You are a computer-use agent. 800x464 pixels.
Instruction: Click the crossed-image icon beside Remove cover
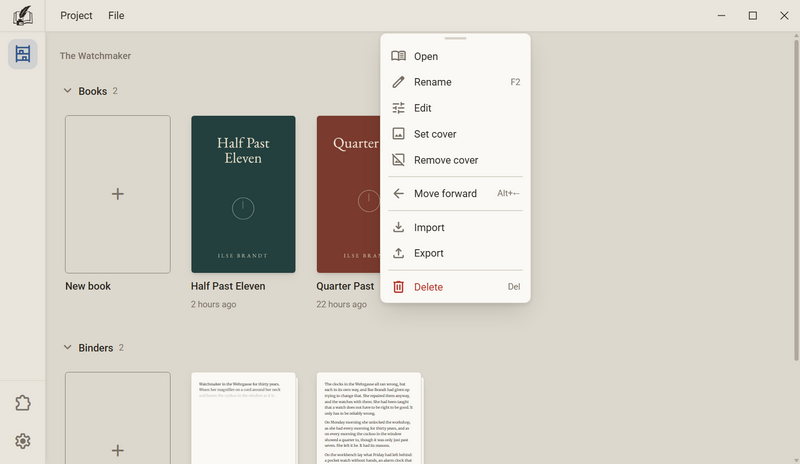pos(398,160)
